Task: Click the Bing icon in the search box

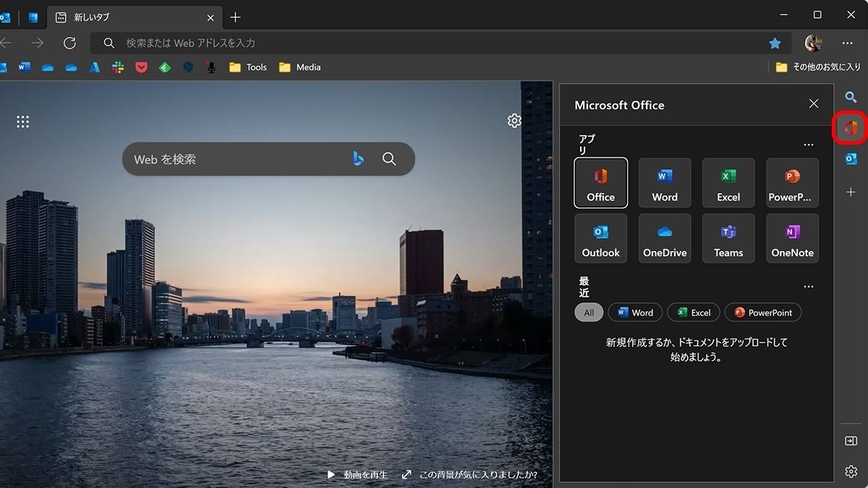Action: click(x=358, y=159)
